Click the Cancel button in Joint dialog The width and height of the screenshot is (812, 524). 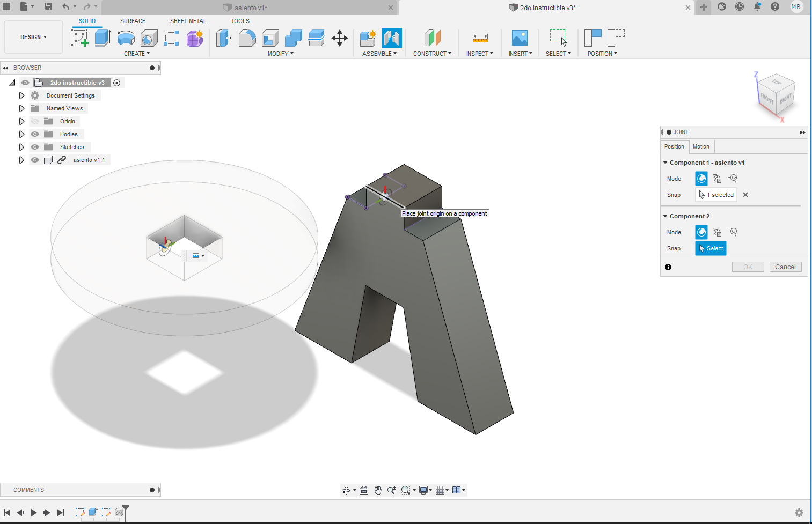tap(785, 267)
